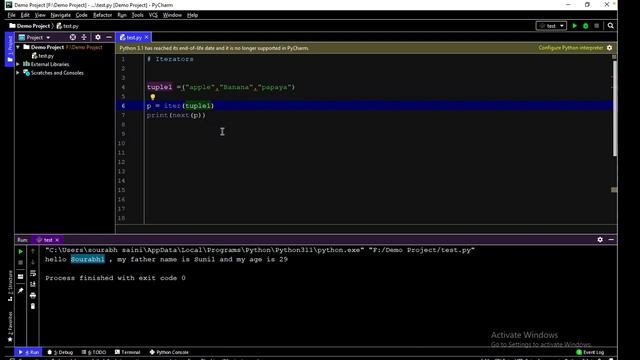Open the File menu
The width and height of the screenshot is (640, 360).
click(x=11, y=15)
